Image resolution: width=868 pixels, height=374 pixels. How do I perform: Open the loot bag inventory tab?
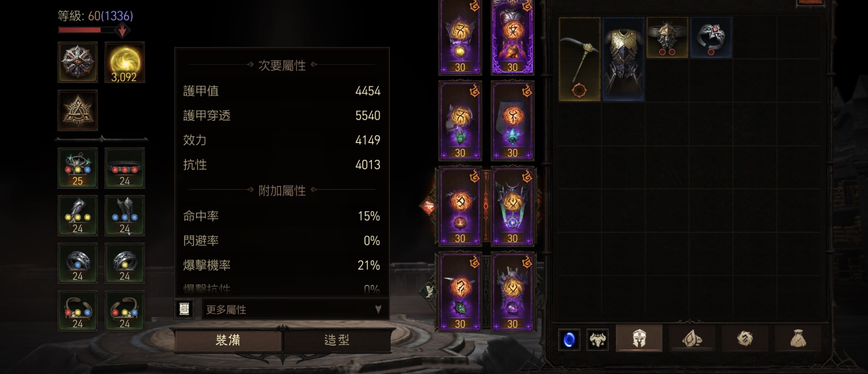[798, 338]
